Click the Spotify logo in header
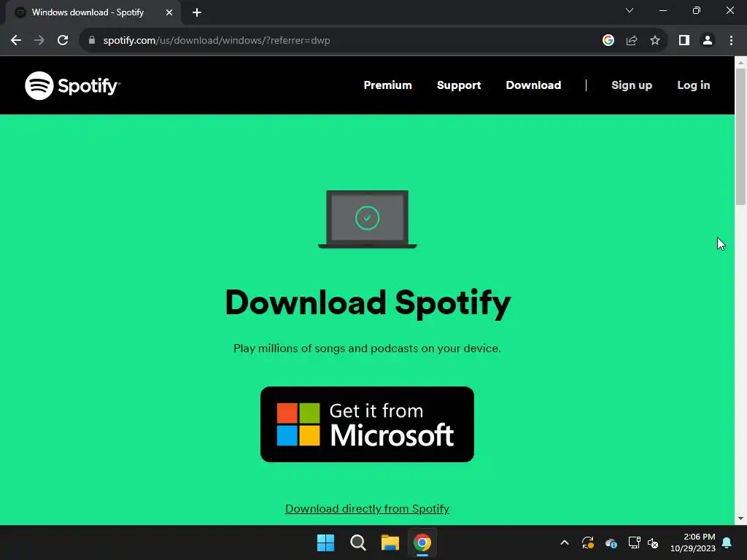Screen dimensions: 747x560 (72, 86)
